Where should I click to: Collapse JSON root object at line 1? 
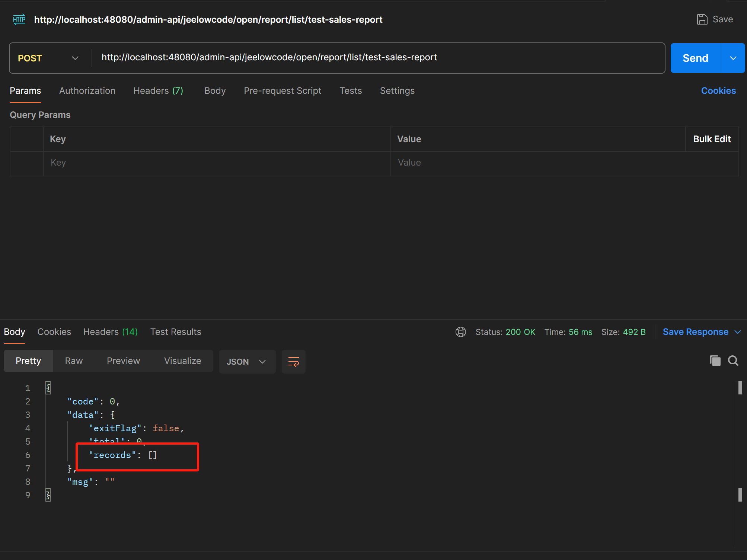[48, 388]
